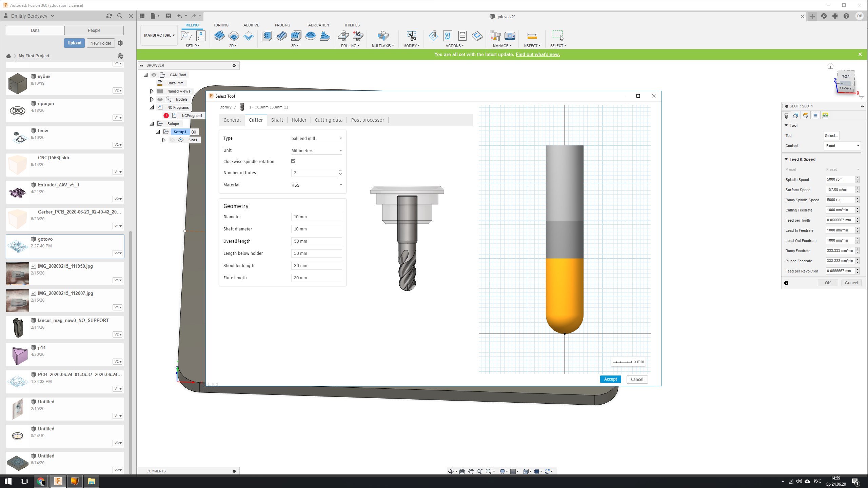The image size is (868, 488).
Task: Open the NC Program G-code icon
Action: (201, 36)
